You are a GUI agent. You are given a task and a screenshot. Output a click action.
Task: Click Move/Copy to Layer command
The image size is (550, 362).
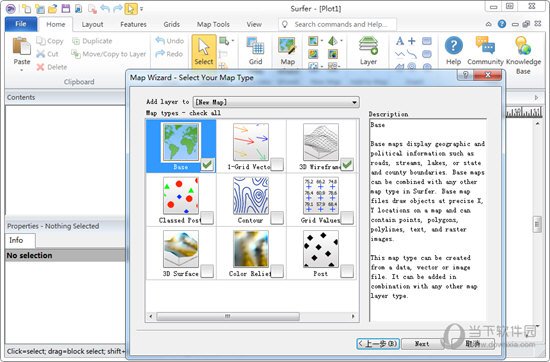pyautogui.click(x=108, y=54)
